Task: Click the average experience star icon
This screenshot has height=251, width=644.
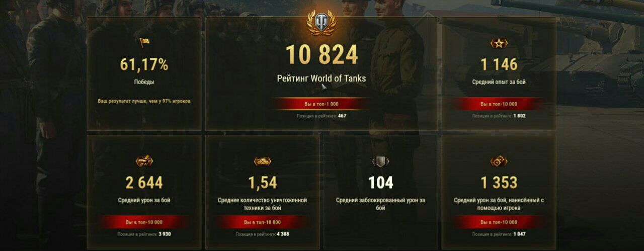Action: 499,43
